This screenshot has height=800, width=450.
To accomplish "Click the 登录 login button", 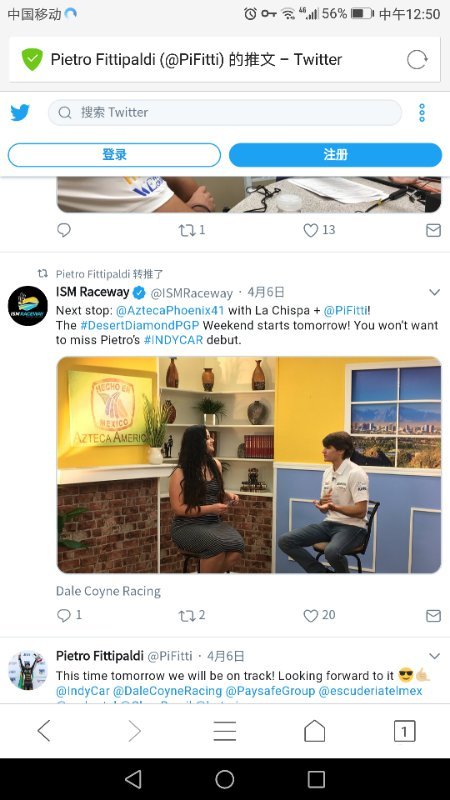I will pos(114,155).
